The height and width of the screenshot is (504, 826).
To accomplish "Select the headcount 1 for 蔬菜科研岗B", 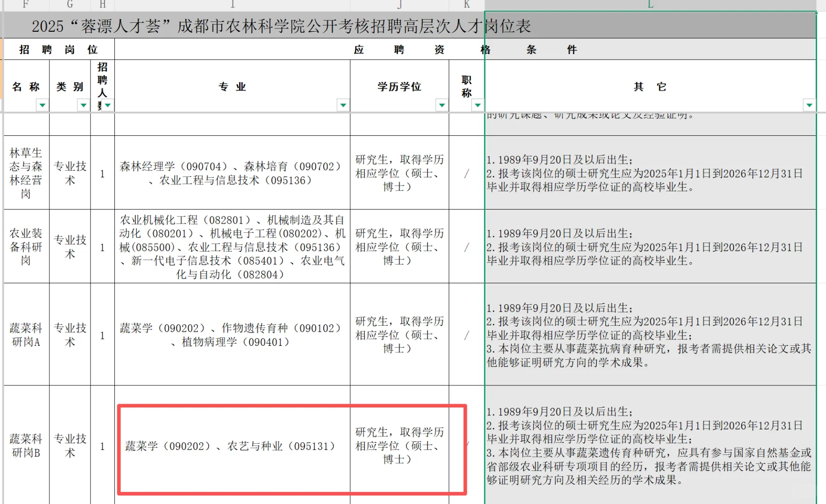I will click(x=102, y=445).
